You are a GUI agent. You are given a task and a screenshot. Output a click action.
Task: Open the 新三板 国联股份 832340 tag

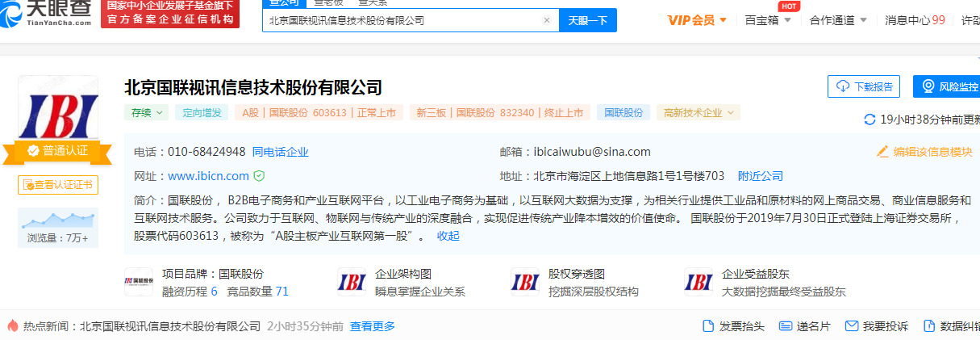499,113
